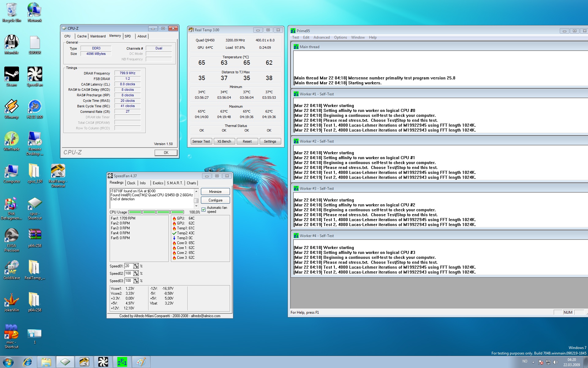Select Worker #1 - Self-Test title bar
The image size is (588, 368).
tap(439, 94)
